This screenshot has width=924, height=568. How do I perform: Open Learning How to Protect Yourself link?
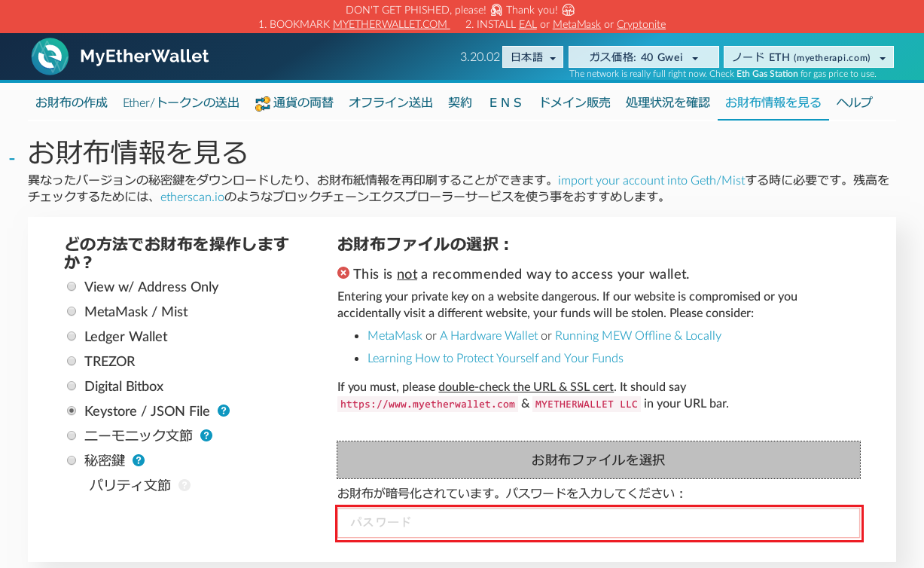[x=496, y=358]
